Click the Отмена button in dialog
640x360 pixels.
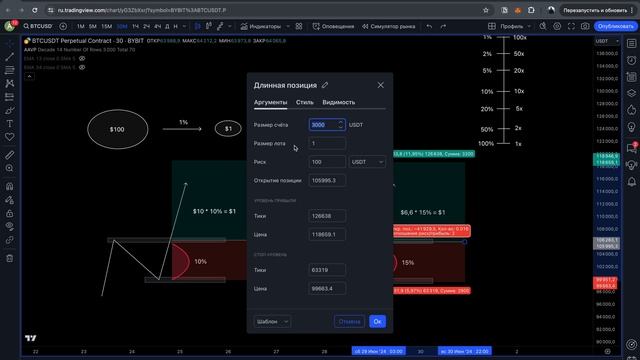[349, 322]
